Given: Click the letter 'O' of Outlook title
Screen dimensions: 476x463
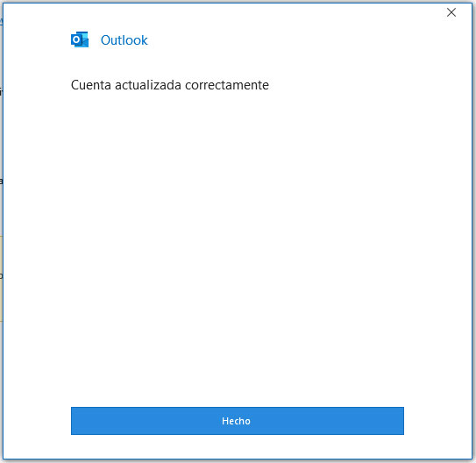Looking at the screenshot, I should (106, 40).
